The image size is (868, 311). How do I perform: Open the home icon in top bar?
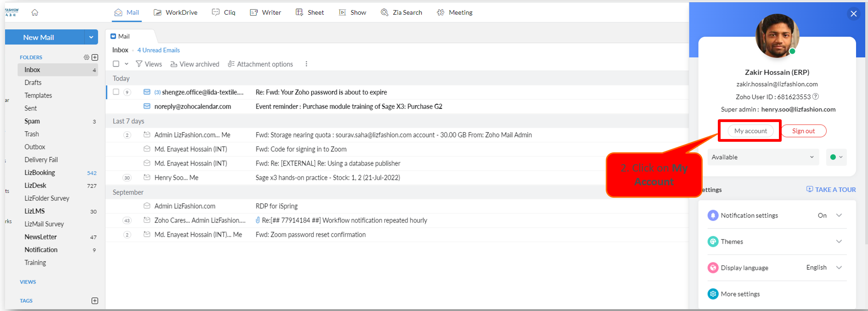34,13
